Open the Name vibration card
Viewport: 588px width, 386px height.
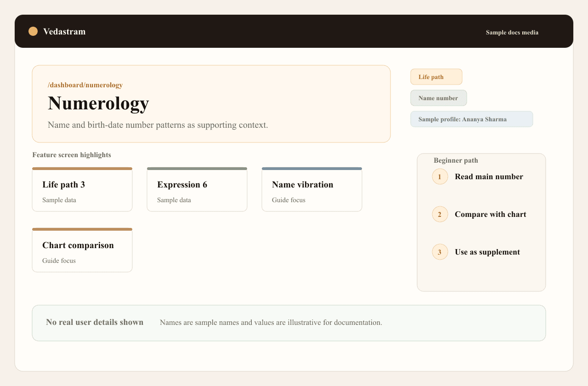pyautogui.click(x=312, y=189)
